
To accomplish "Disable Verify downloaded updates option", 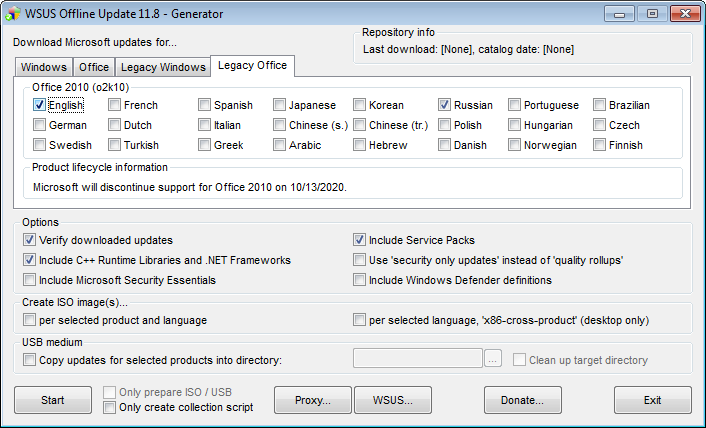I will [29, 240].
